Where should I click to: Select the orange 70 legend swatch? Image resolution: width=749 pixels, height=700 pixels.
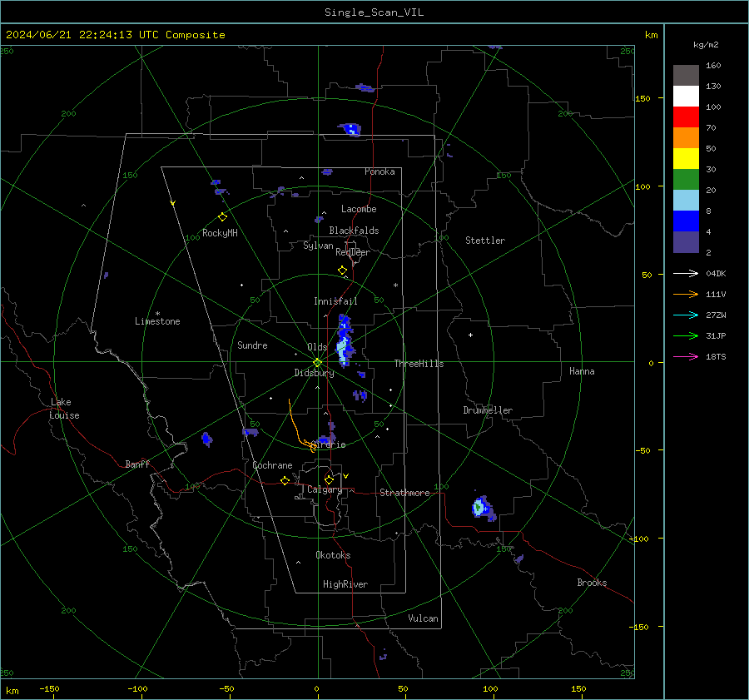click(686, 137)
